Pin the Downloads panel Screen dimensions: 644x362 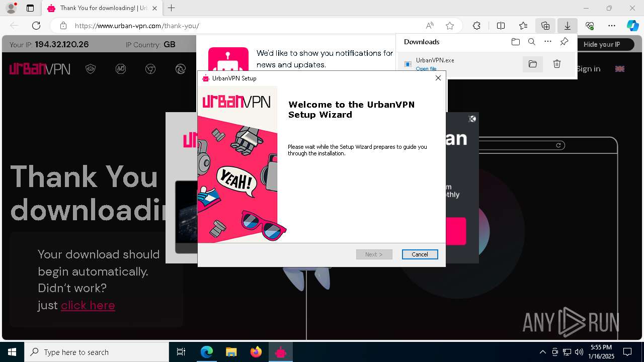[x=564, y=42]
